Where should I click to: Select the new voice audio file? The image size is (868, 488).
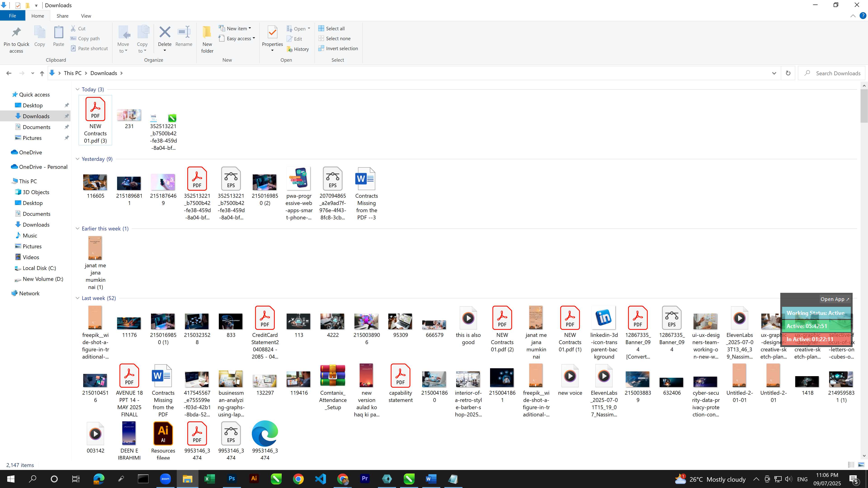click(x=570, y=380)
